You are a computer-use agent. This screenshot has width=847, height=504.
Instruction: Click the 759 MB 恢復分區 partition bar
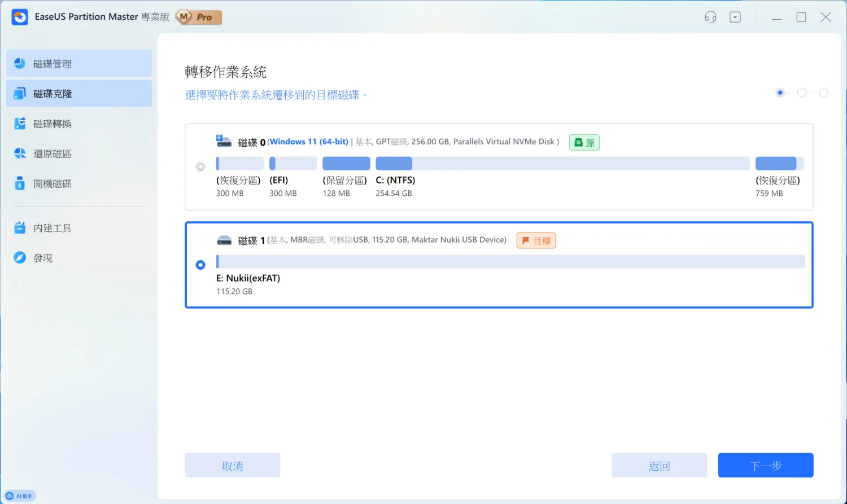(x=779, y=164)
